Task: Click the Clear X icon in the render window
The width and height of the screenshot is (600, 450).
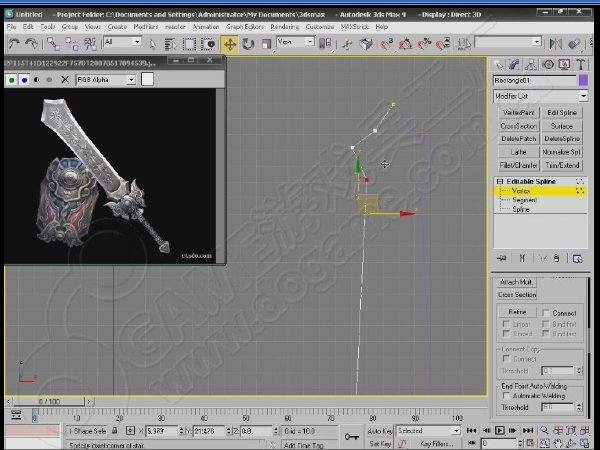Action: pyautogui.click(x=65, y=80)
